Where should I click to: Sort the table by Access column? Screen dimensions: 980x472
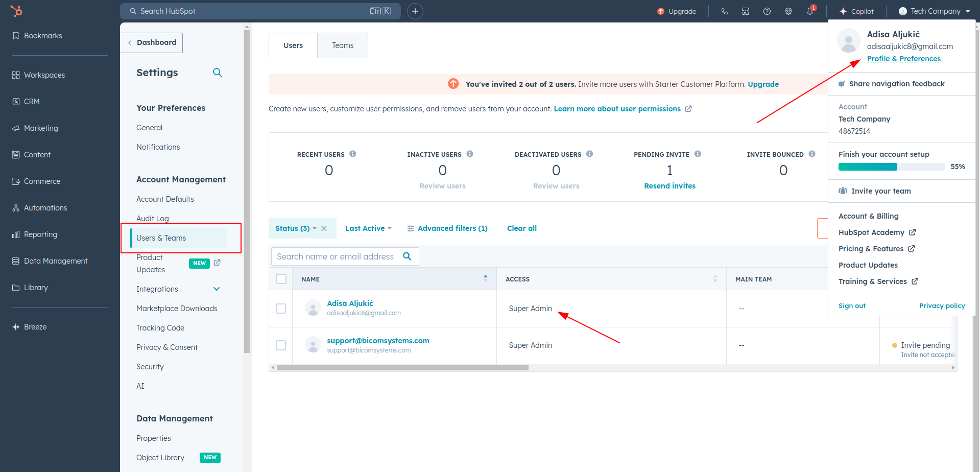coord(715,278)
